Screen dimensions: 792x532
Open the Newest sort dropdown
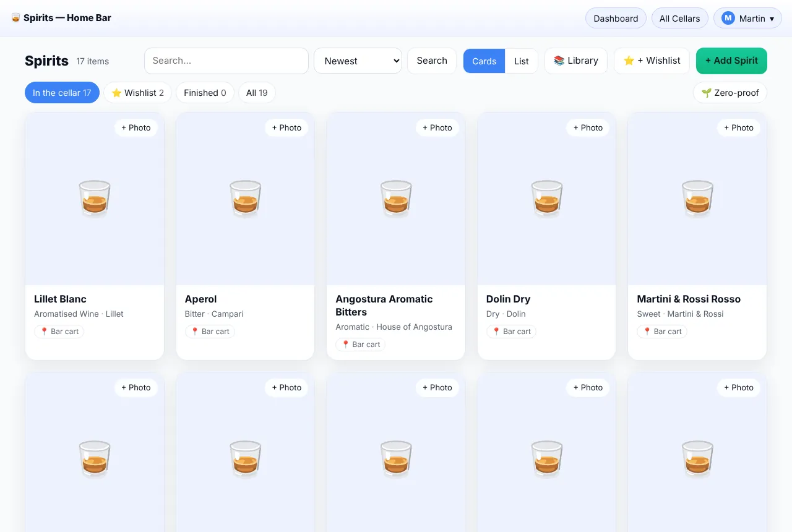tap(358, 61)
